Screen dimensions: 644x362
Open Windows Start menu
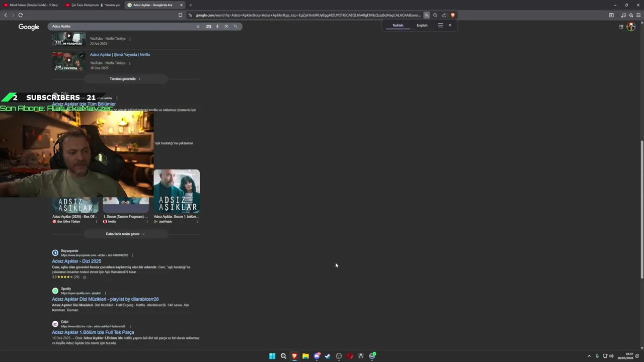tap(272, 356)
